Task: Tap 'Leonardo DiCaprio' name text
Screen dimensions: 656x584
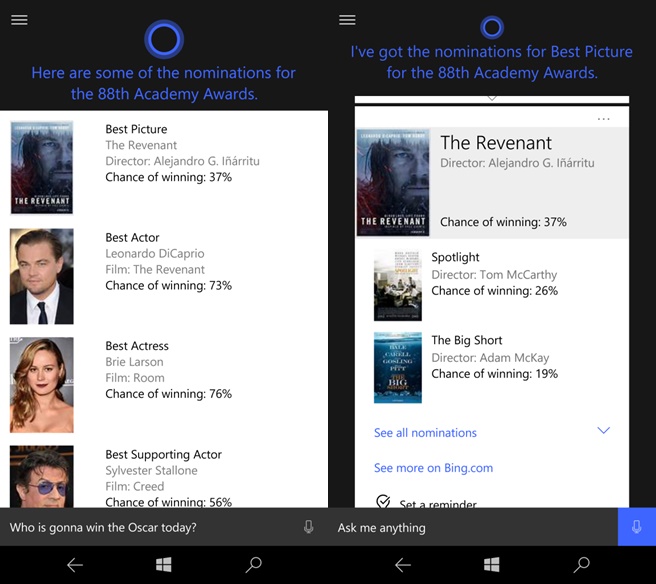Action: click(155, 254)
